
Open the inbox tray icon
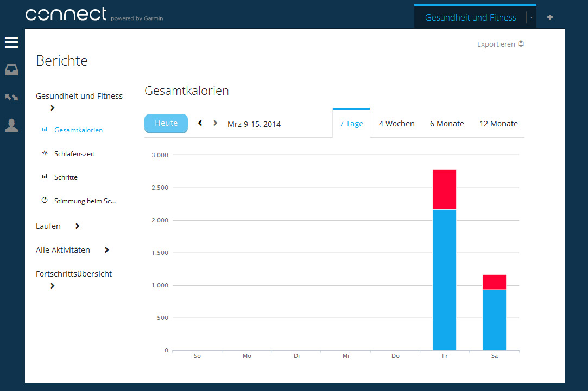pos(11,70)
